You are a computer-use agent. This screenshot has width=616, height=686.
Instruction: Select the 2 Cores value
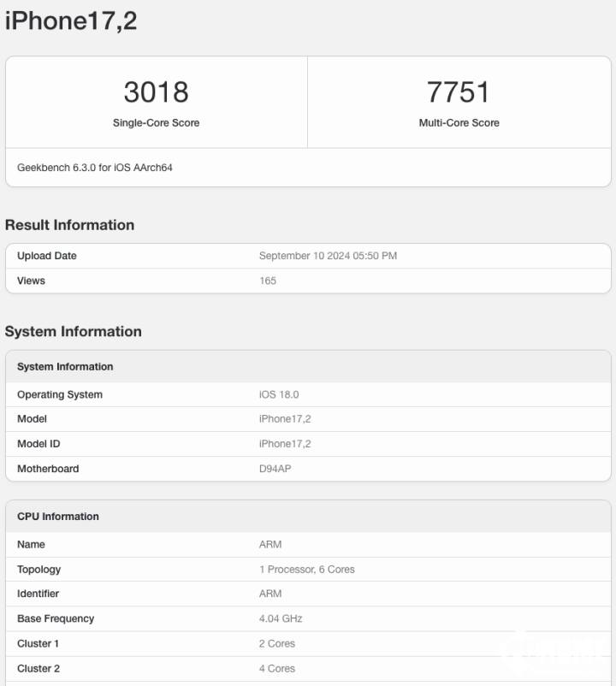point(277,643)
